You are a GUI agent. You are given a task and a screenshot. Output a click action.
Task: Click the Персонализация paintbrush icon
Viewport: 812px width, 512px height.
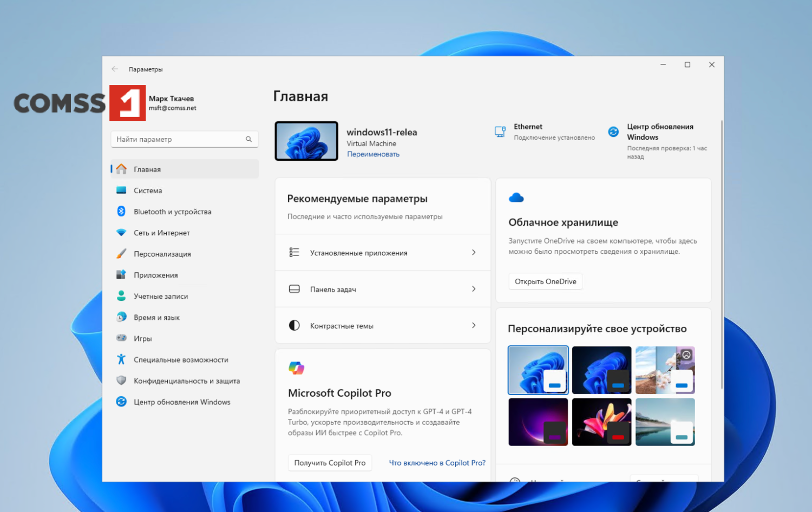coord(121,253)
